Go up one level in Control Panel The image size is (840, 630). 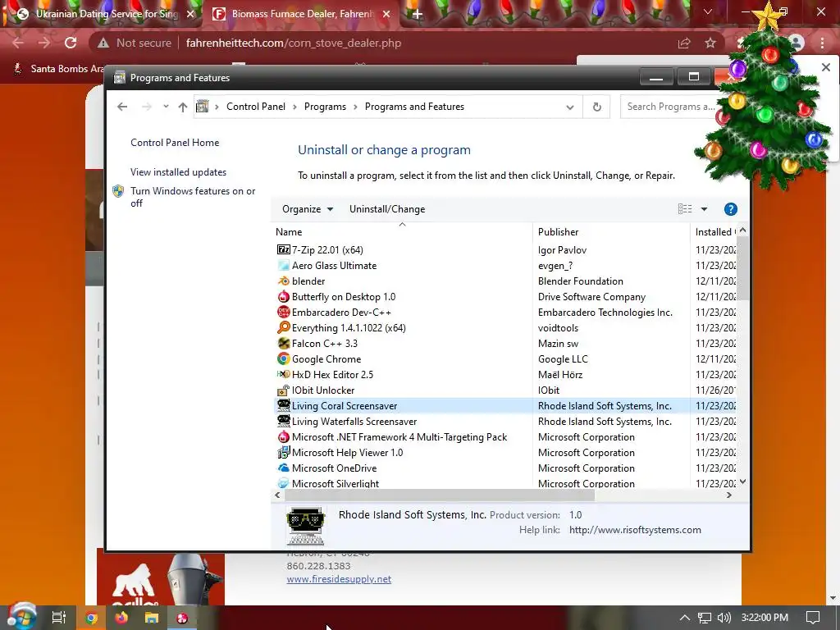tap(183, 107)
